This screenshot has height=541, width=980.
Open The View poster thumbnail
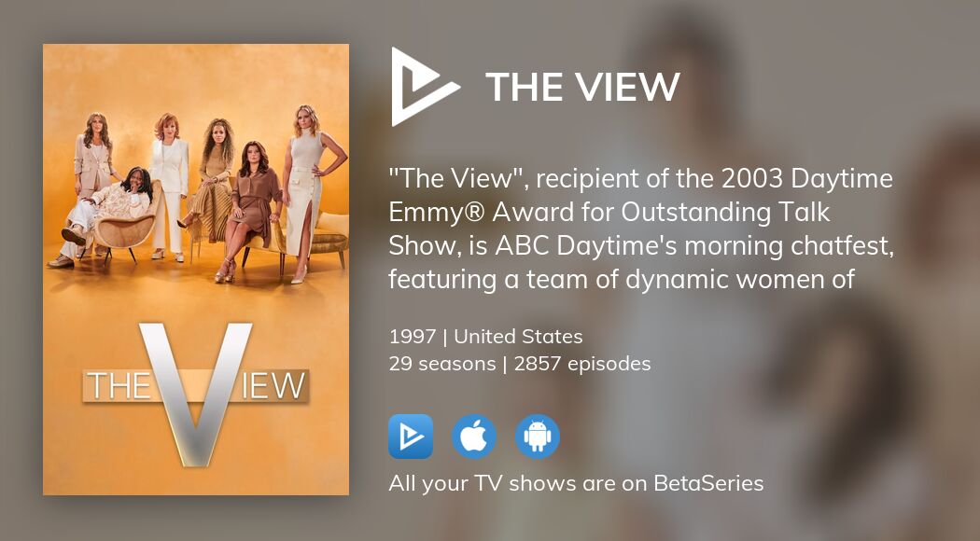196,270
